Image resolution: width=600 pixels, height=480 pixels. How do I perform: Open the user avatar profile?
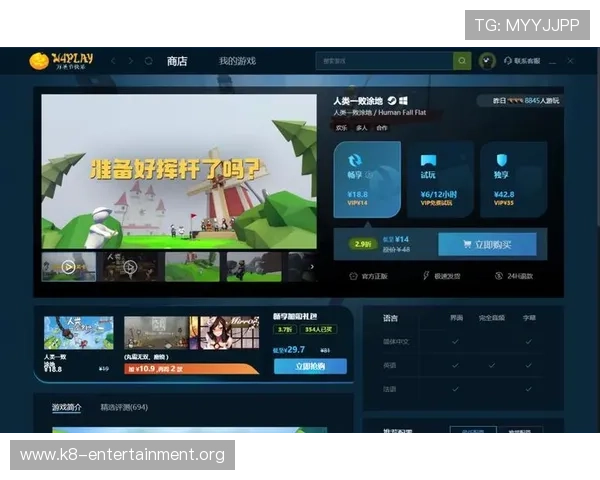click(487, 61)
